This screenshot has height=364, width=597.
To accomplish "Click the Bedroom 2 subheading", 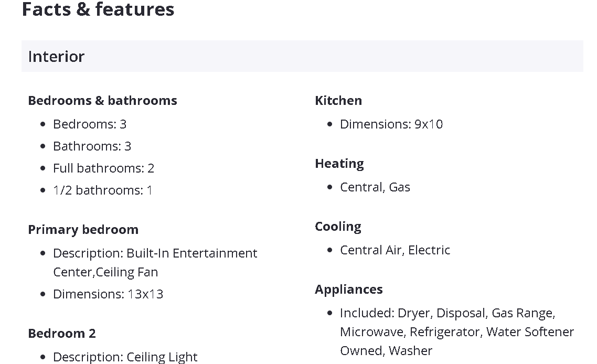I will (62, 333).
